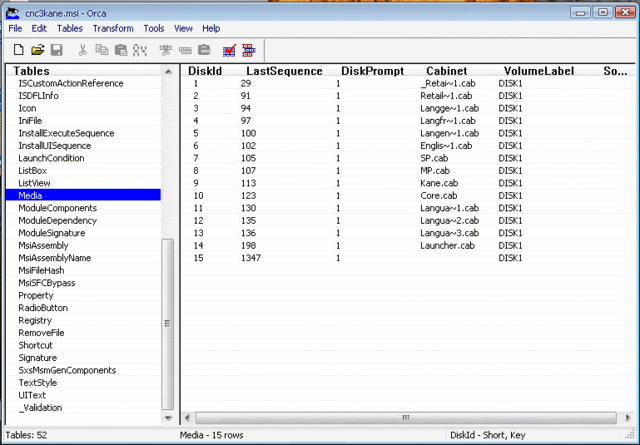Select the SxsMsmGenComponents table
Image resolution: width=640 pixels, height=445 pixels.
click(67, 370)
